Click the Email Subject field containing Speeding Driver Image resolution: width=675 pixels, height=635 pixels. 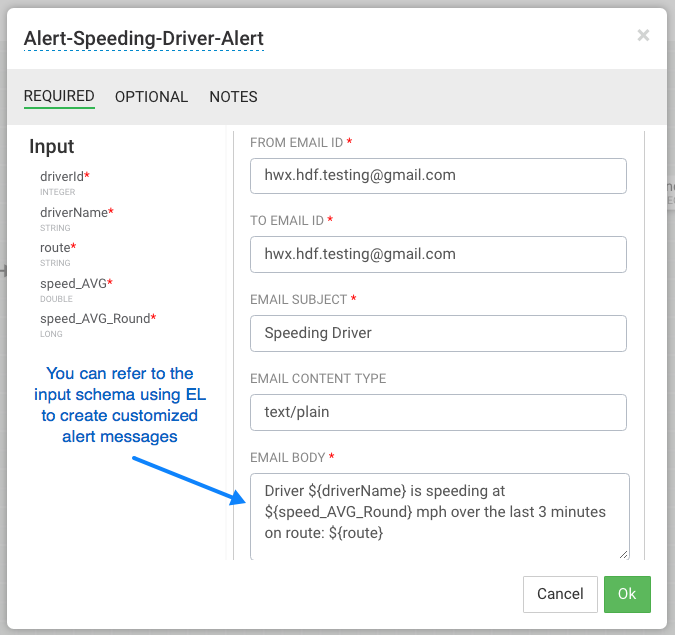point(438,333)
